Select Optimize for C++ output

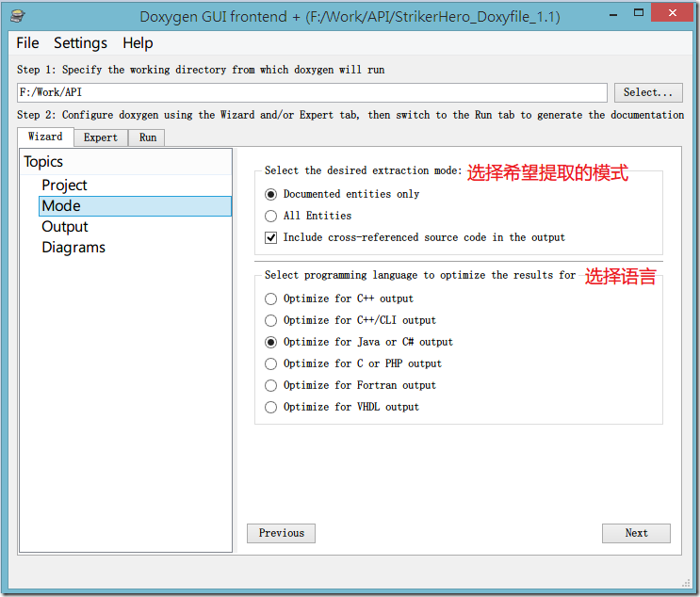pyautogui.click(x=270, y=298)
